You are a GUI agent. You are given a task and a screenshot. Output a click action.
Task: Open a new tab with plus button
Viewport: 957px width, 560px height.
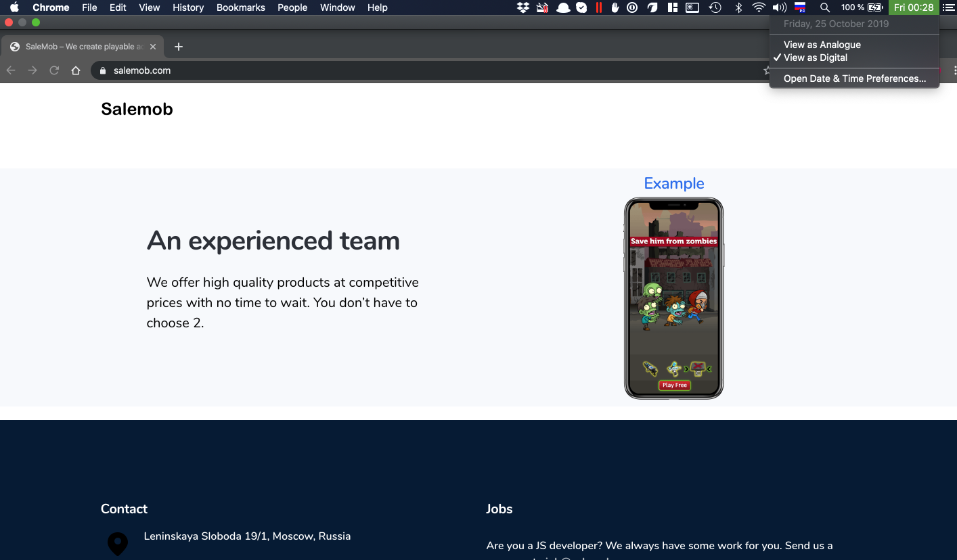point(179,47)
